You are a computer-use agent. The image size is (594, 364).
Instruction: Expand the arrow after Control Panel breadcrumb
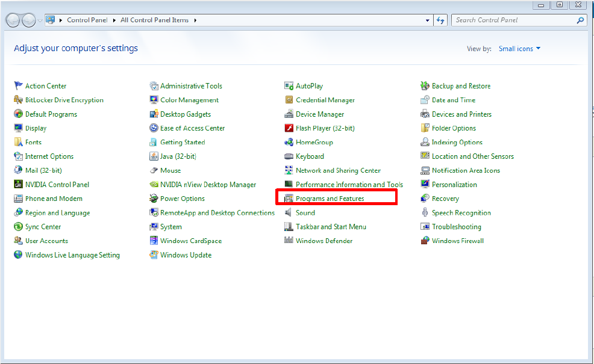coord(114,20)
